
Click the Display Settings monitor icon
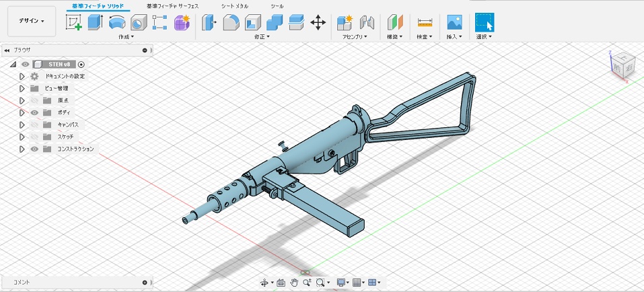[x=341, y=283]
